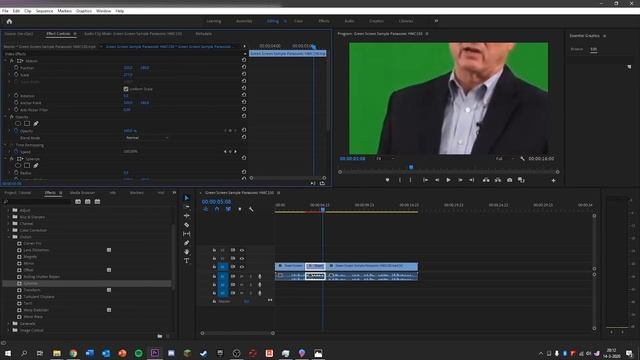Pick free draw bezier under Opacity

tap(36, 124)
